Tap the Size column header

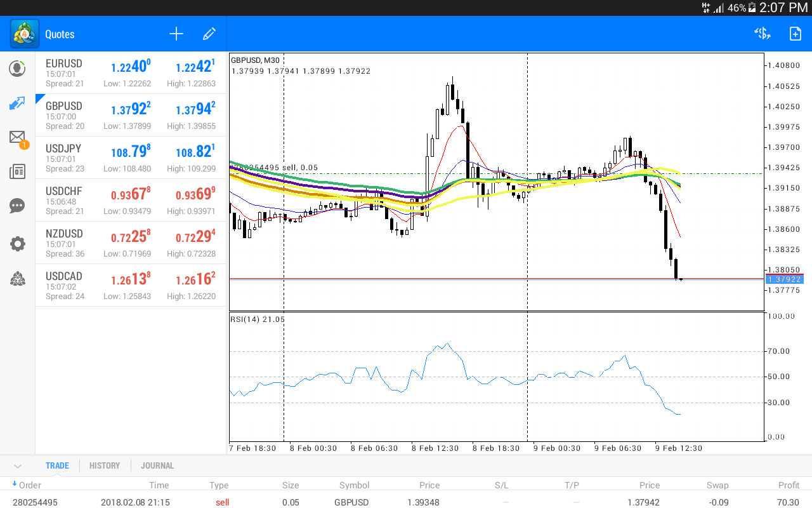click(291, 485)
